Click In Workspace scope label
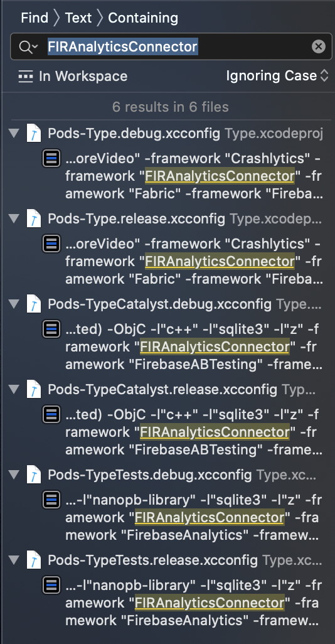 tap(83, 76)
